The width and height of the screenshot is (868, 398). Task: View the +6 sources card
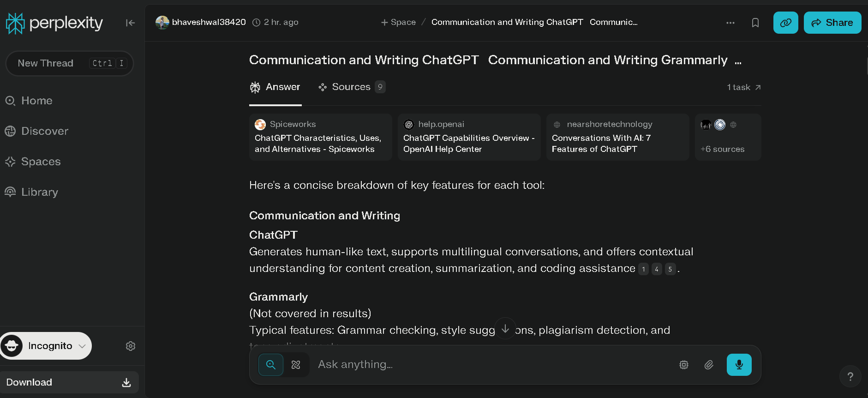tap(728, 137)
